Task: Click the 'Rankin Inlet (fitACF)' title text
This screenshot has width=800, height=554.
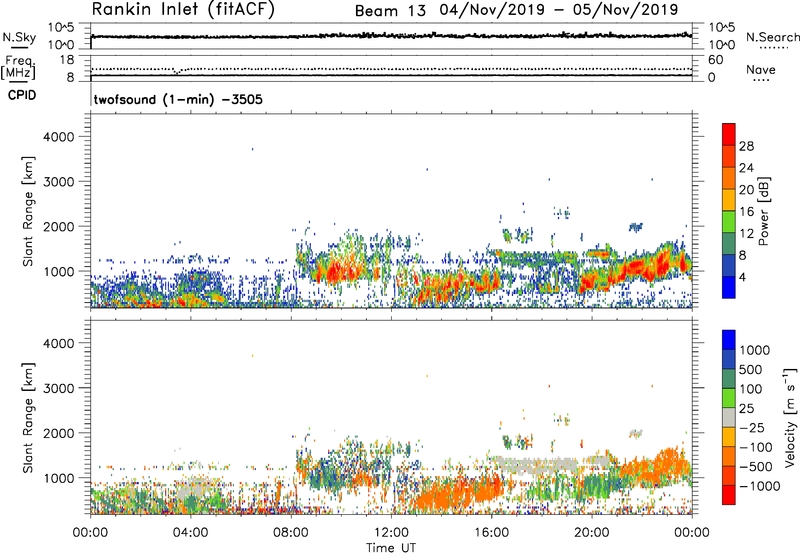Action: pyautogui.click(x=183, y=10)
